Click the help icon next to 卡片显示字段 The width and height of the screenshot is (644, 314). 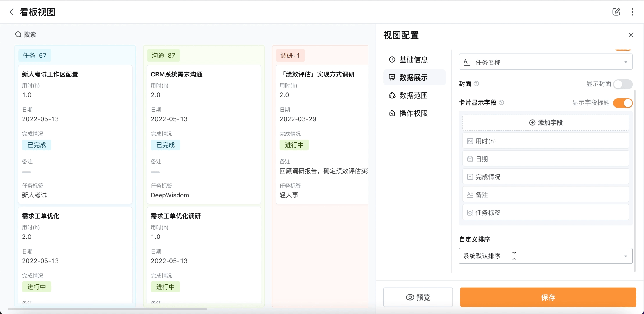tap(501, 103)
